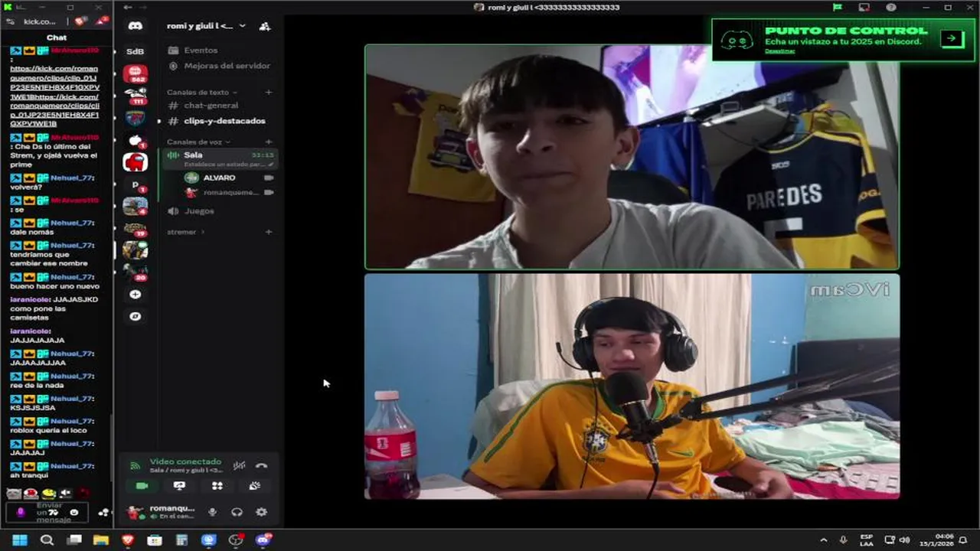Click the green flag title bar icon
The image size is (980, 551).
pyautogui.click(x=838, y=7)
